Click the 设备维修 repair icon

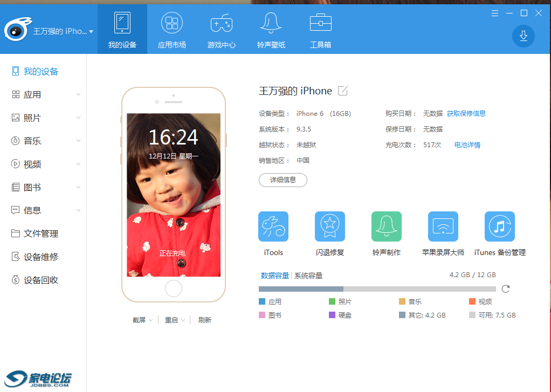click(x=16, y=257)
